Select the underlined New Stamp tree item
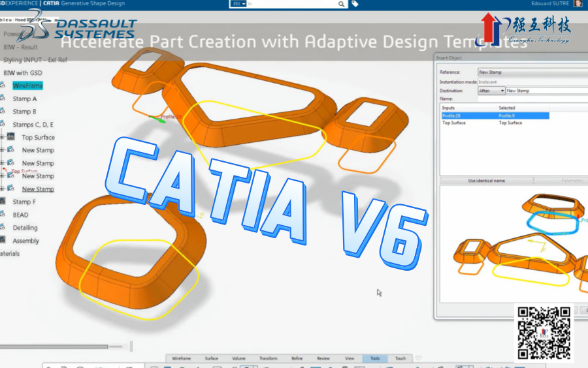 point(38,189)
